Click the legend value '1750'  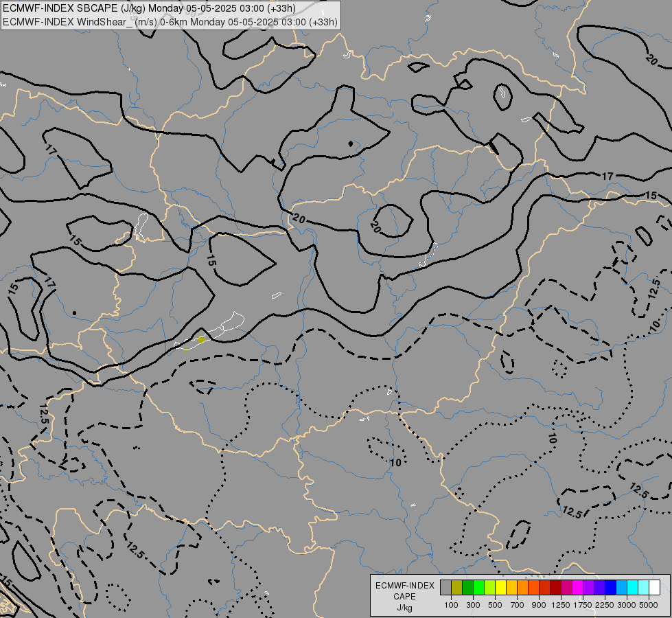pyautogui.click(x=583, y=605)
